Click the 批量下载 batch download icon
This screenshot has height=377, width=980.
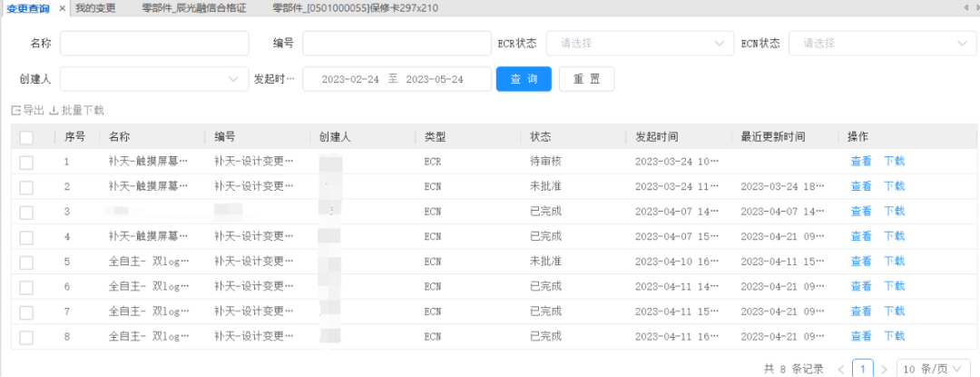coord(54,111)
